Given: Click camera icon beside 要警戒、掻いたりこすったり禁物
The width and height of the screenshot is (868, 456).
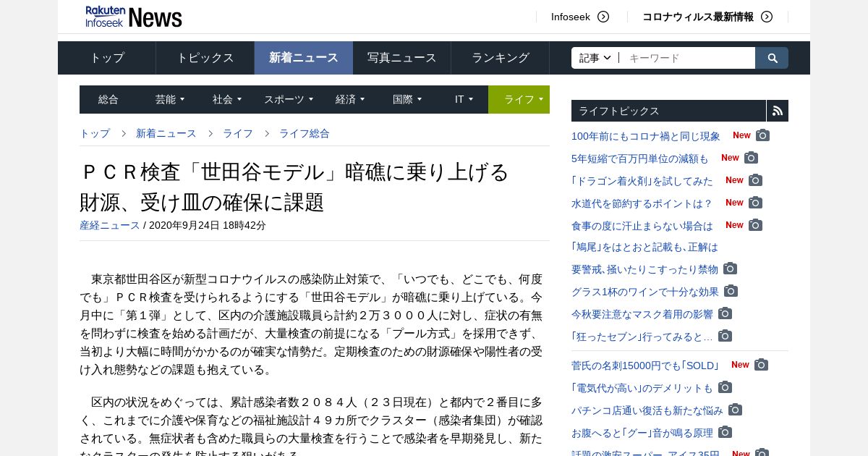Looking at the screenshot, I should [730, 269].
